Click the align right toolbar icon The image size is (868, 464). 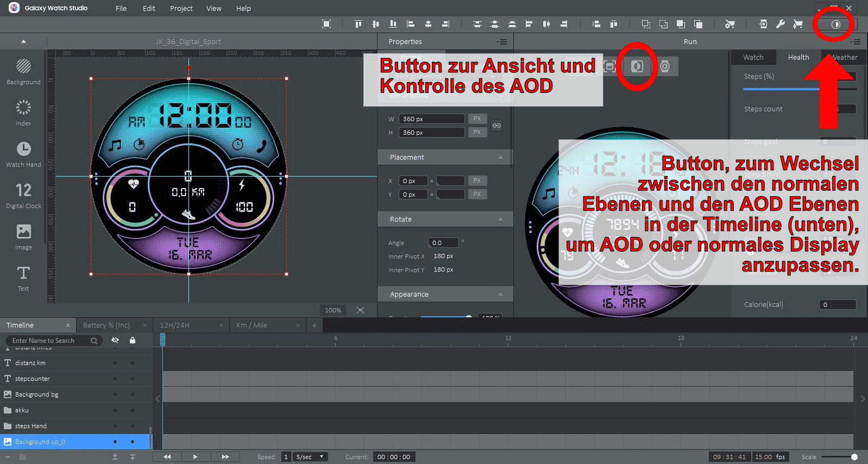[446, 24]
